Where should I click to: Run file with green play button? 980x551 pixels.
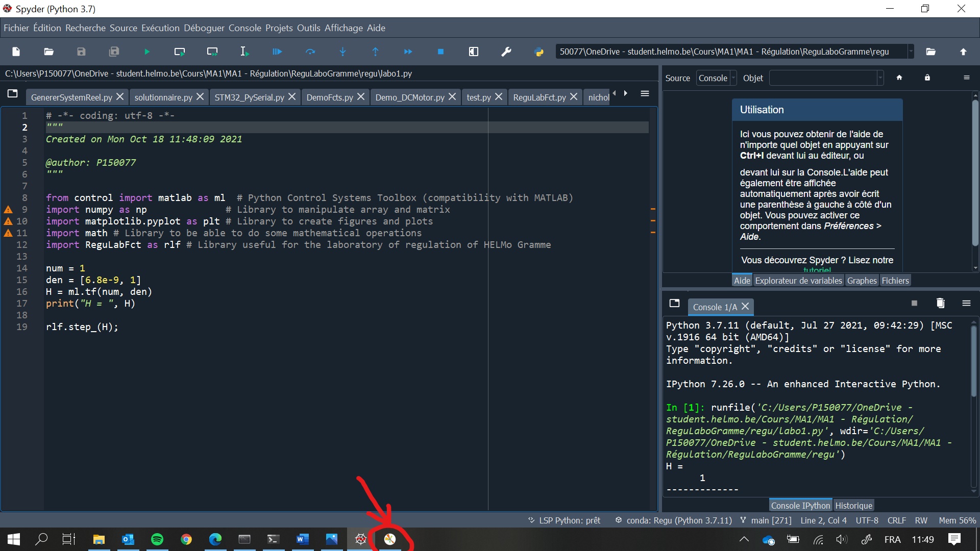(x=146, y=52)
